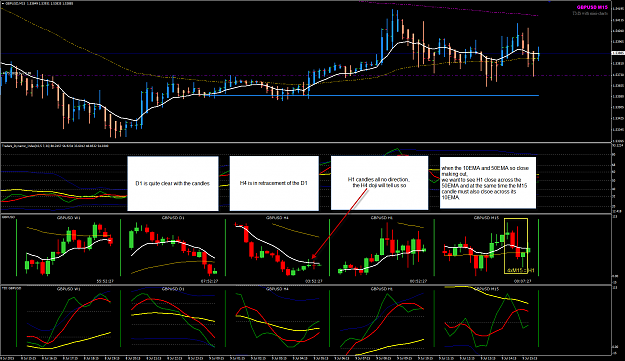Select the thick light-blue horizontal support line

[x=371, y=96]
